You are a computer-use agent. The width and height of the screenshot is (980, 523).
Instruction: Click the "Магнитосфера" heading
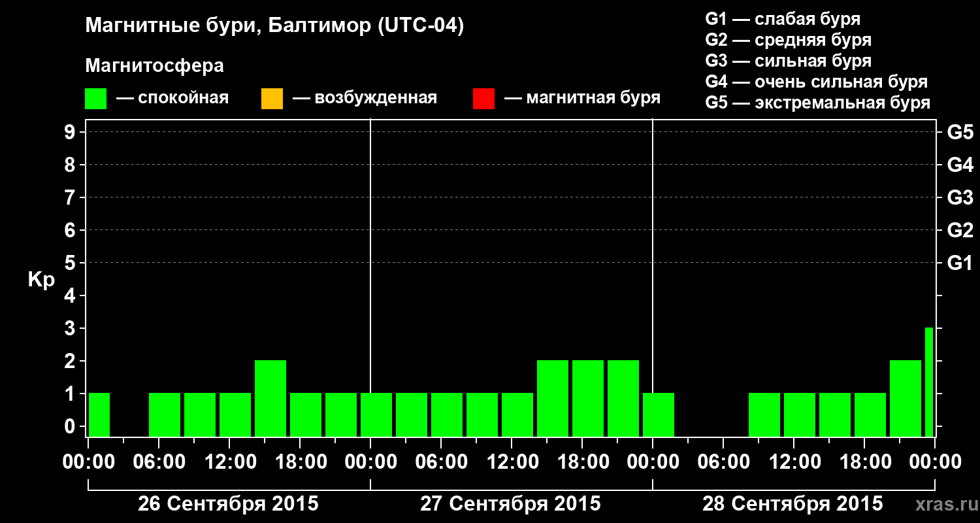coord(154,66)
